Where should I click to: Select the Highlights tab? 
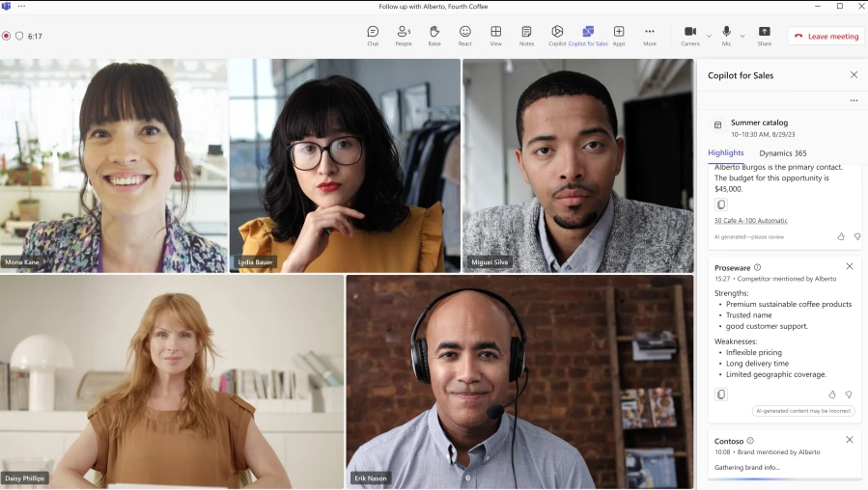(726, 153)
